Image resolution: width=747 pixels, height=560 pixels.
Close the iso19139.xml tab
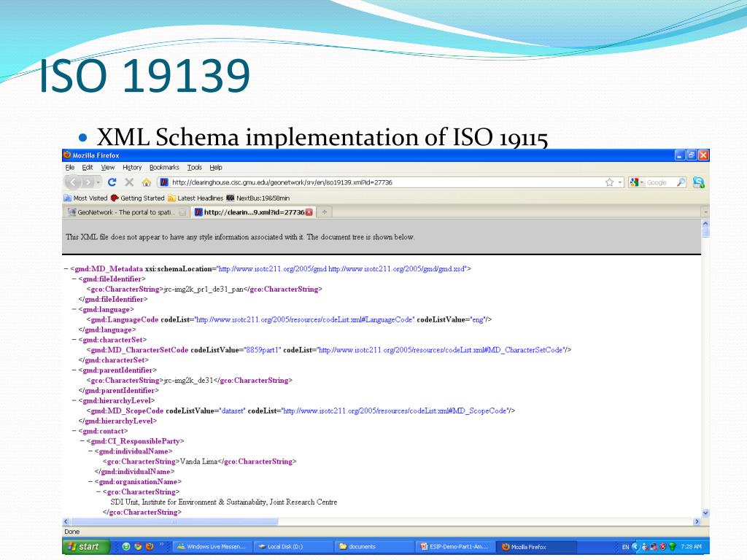309,212
